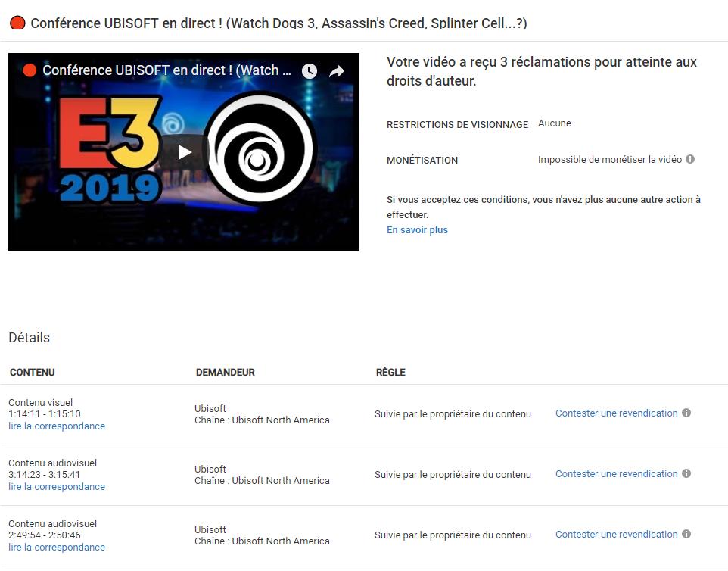
Task: Click 'Suivie par le propriétaire' in last row
Action: click(453, 535)
